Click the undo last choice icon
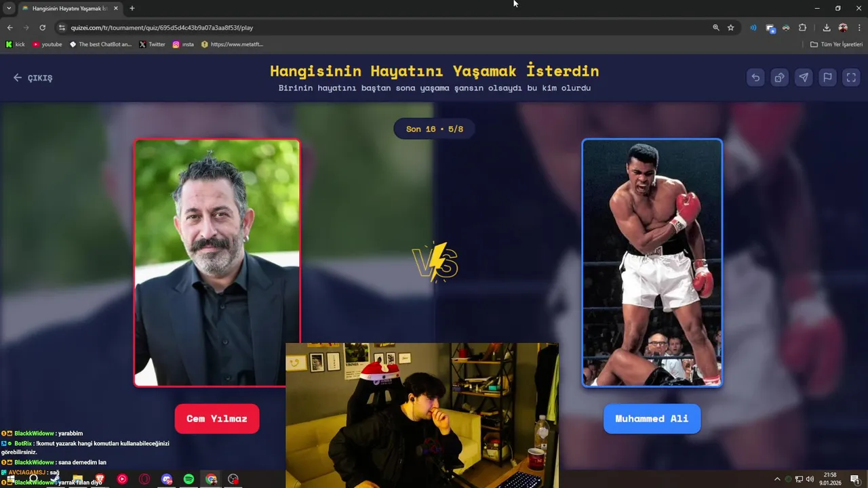The width and height of the screenshot is (868, 488). [755, 77]
